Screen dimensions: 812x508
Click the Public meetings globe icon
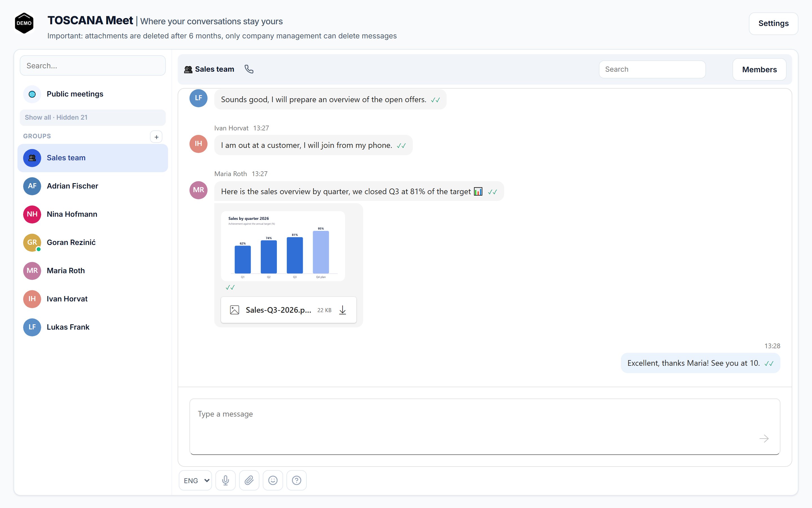[x=32, y=94]
